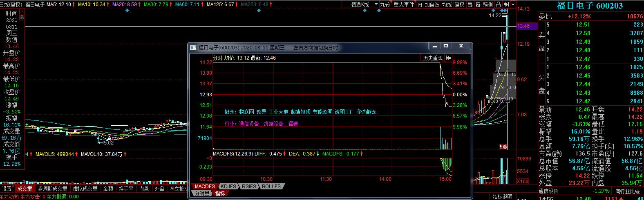Open the 九转 indicator
Image resolution: width=644 pixels, height=200 pixels.
click(385, 4)
